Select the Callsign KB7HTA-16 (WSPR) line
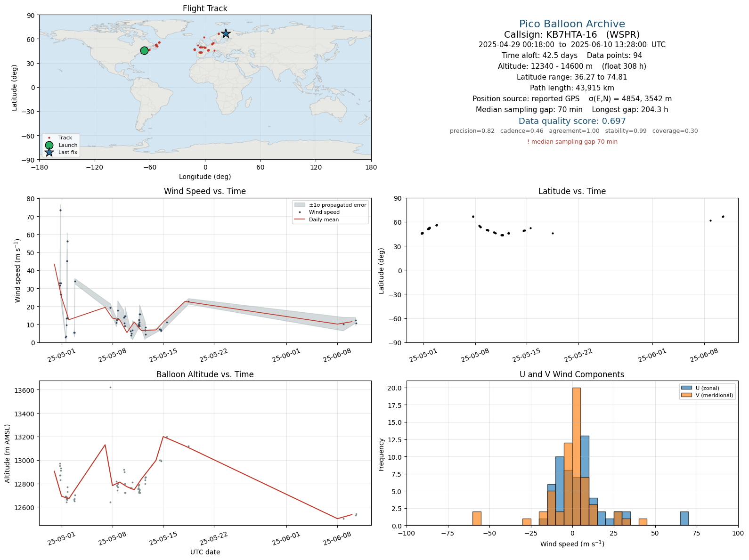Image resolution: width=749 pixels, height=560 pixels. (572, 34)
